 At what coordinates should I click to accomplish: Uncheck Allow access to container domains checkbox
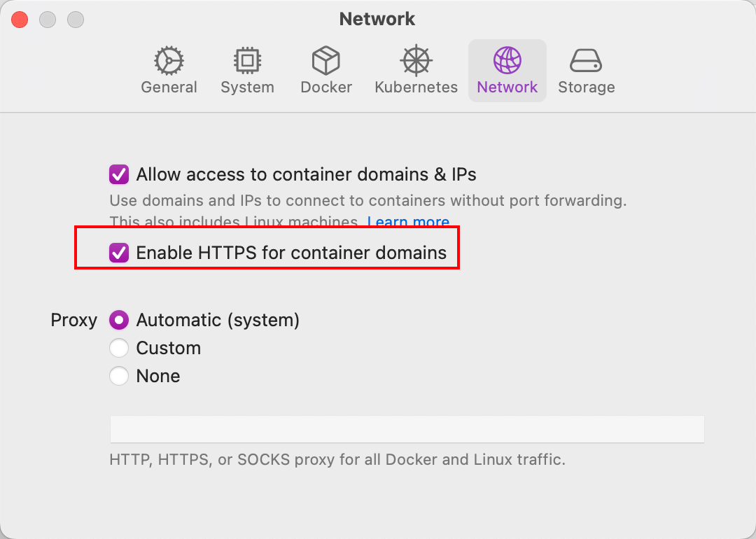(x=119, y=174)
